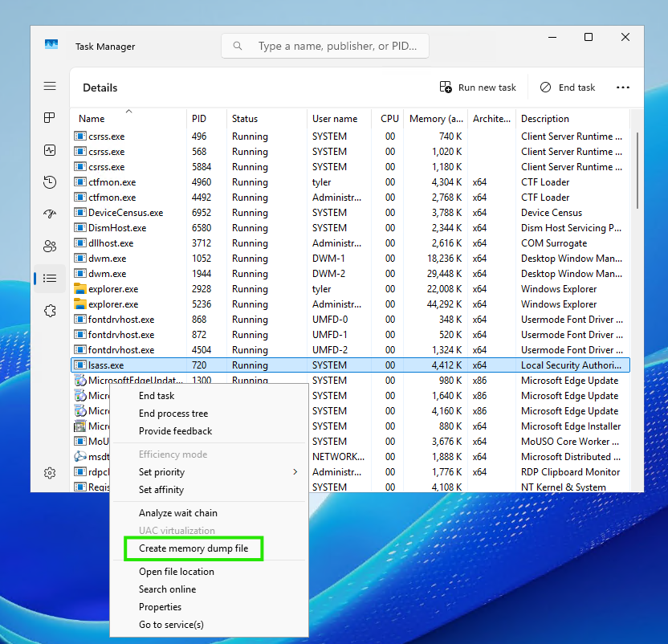Click the explorer.exe icon for PID 2928
Viewport: 668px width, 644px height.
tap(80, 288)
